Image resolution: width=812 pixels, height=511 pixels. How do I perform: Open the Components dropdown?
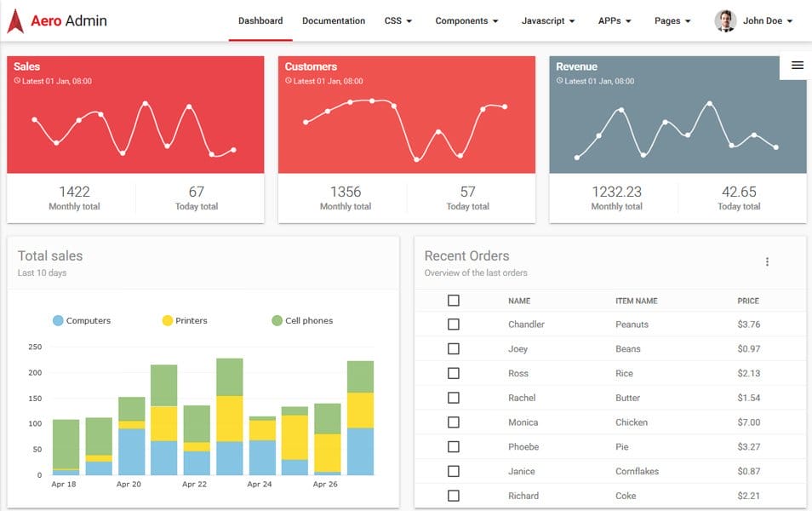[x=466, y=21]
